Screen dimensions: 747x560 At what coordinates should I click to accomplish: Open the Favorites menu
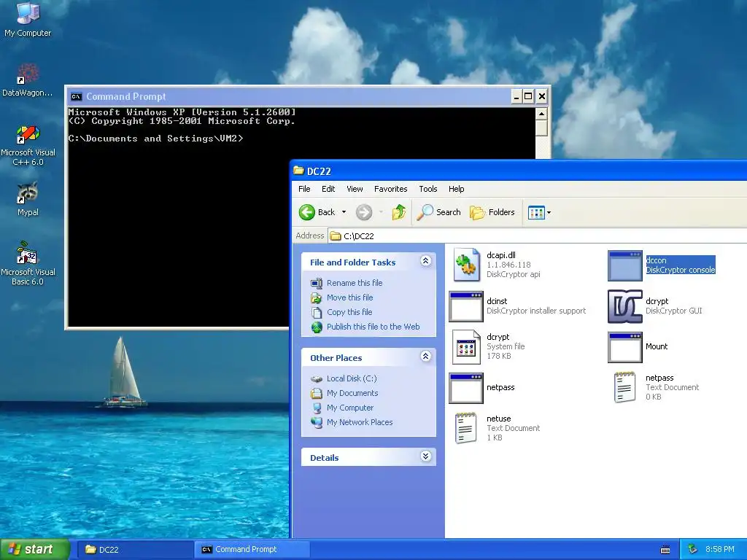(391, 189)
